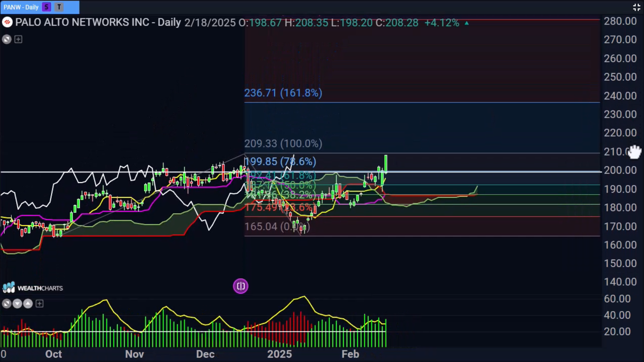
Task: Exit fullscreen using top-right collapse icon
Action: coord(636,7)
